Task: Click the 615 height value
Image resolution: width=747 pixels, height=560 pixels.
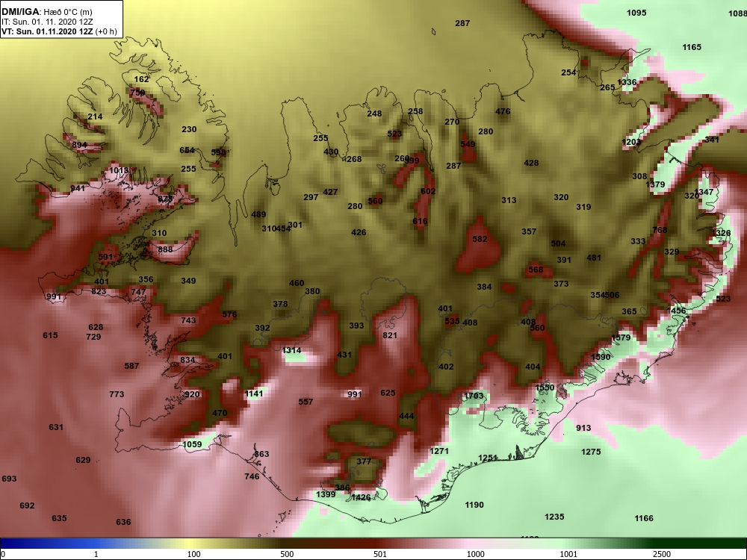Action: pyautogui.click(x=50, y=336)
